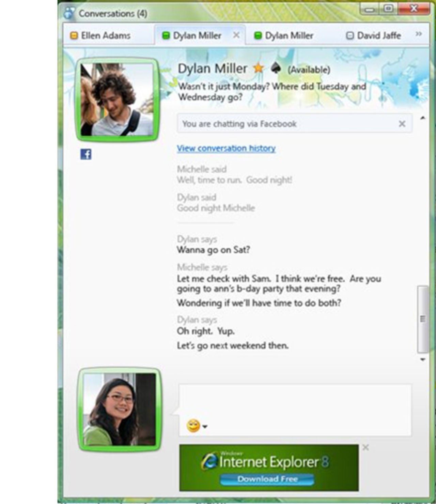This screenshot has height=504, width=436.
Task: Click Download Free in the IE8 banner
Action: [x=268, y=479]
